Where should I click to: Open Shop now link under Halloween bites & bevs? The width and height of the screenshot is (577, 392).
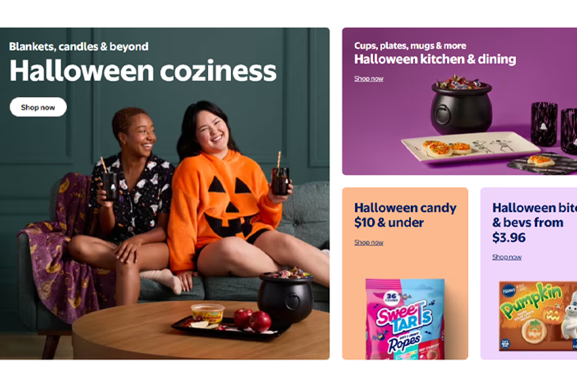(507, 257)
